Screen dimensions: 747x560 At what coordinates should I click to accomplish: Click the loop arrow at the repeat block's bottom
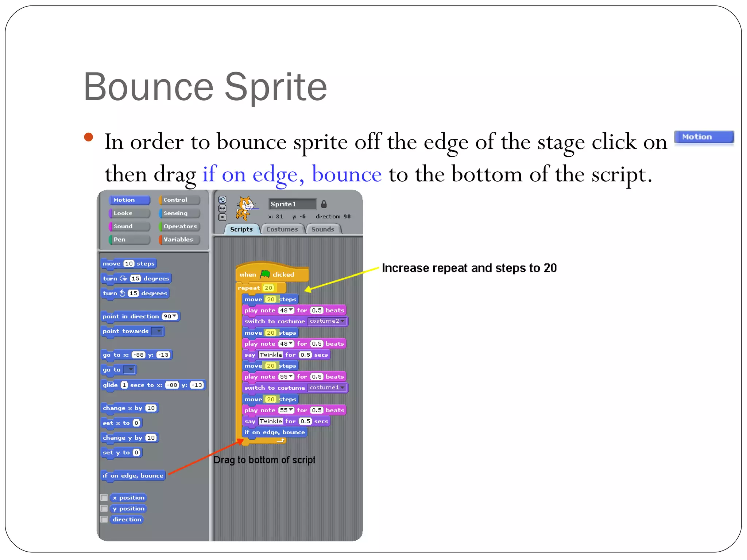(280, 441)
